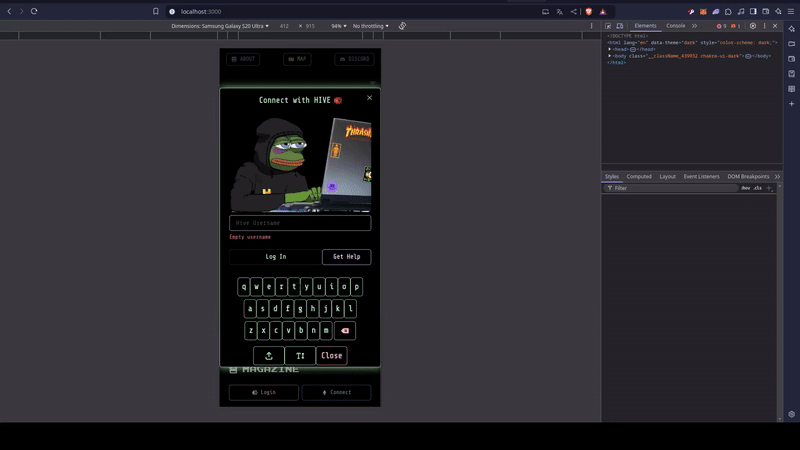This screenshot has height=450, width=800.
Task: Open the extensions puzzle icon
Action: 728,11
